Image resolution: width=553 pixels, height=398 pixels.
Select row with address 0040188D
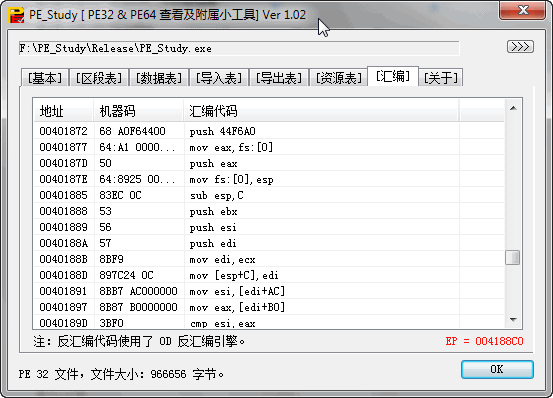[269, 275]
